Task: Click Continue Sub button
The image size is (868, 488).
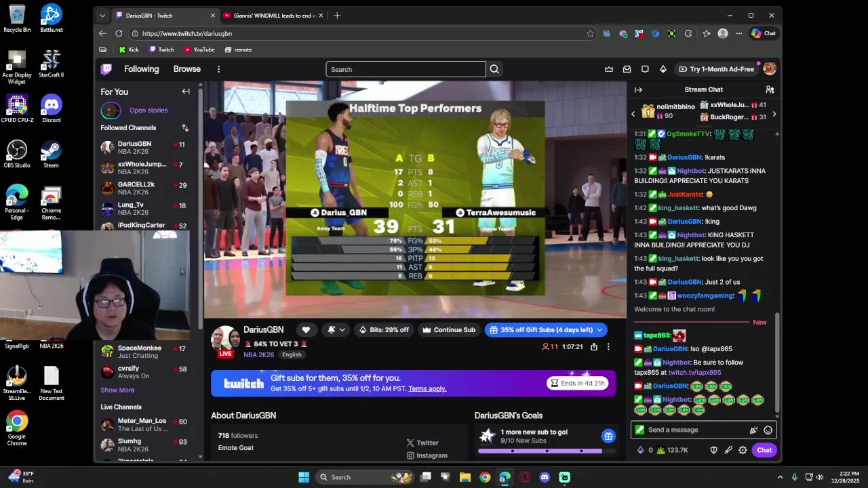Action: click(448, 330)
